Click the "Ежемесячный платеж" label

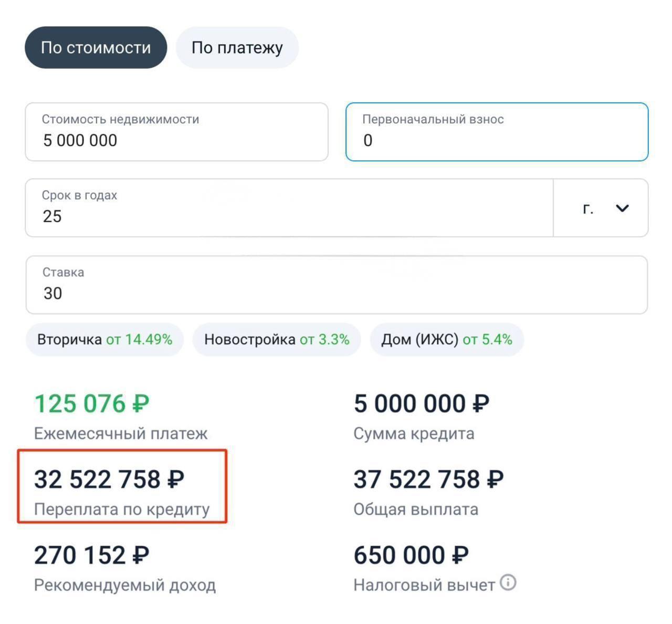(x=121, y=434)
